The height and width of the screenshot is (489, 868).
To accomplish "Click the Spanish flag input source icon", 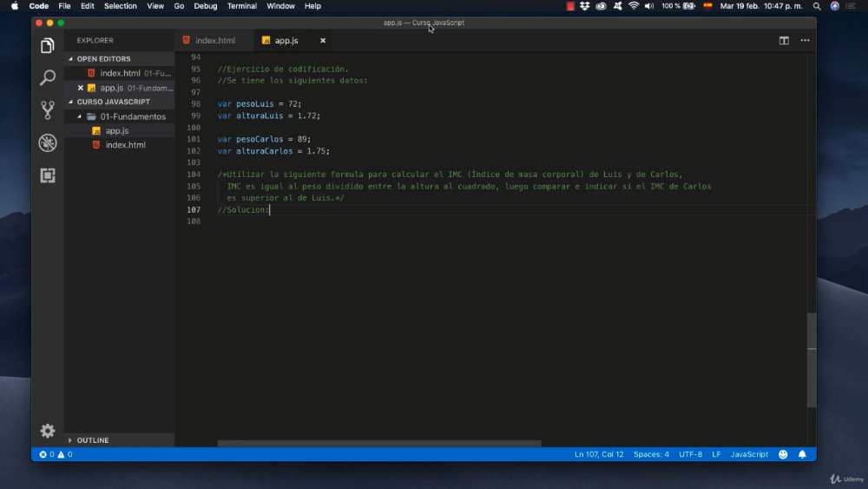I will (x=707, y=6).
